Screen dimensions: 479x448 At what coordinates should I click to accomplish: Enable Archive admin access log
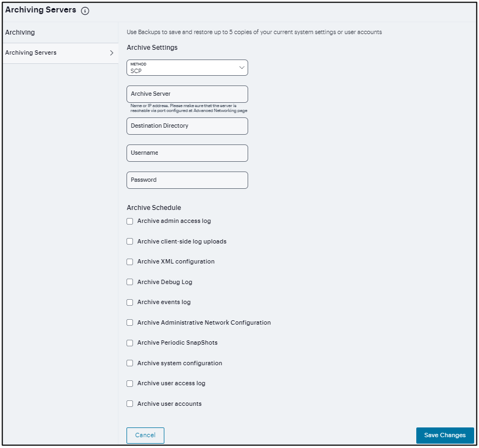coord(130,221)
